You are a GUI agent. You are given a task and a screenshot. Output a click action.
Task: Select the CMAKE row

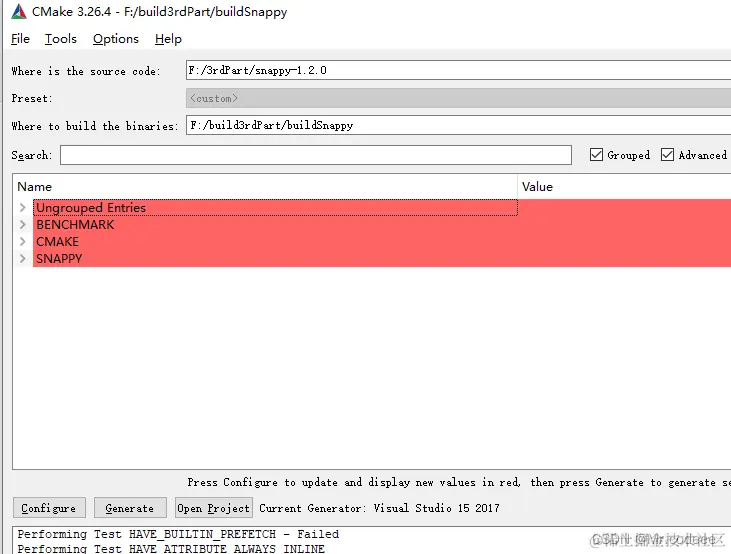pos(382,242)
